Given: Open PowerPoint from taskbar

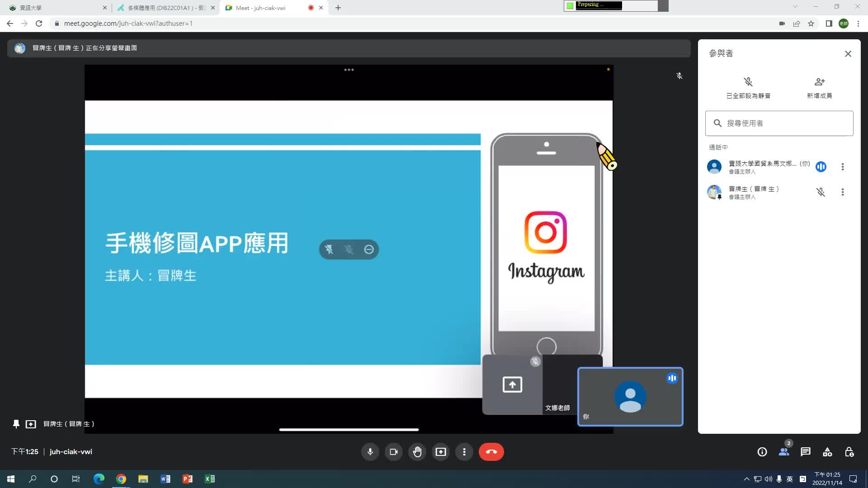Looking at the screenshot, I should click(187, 479).
